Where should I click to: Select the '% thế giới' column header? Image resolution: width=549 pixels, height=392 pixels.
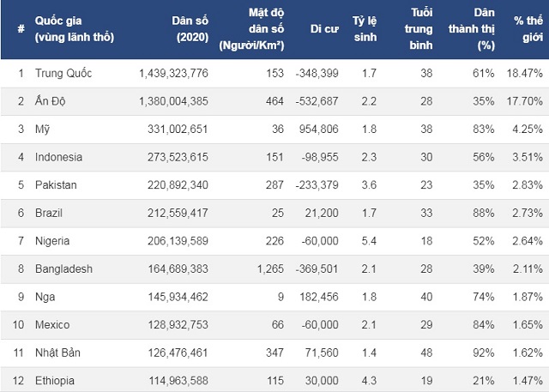[528, 29]
